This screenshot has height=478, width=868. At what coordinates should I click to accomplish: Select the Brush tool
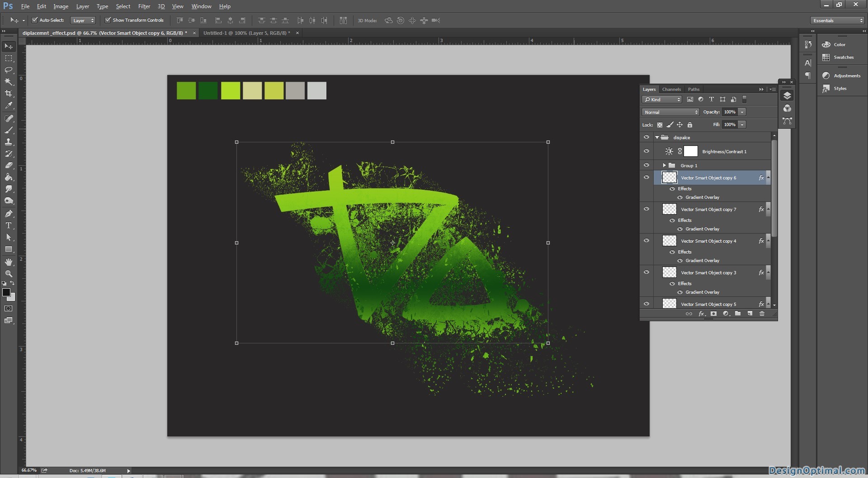[9, 130]
